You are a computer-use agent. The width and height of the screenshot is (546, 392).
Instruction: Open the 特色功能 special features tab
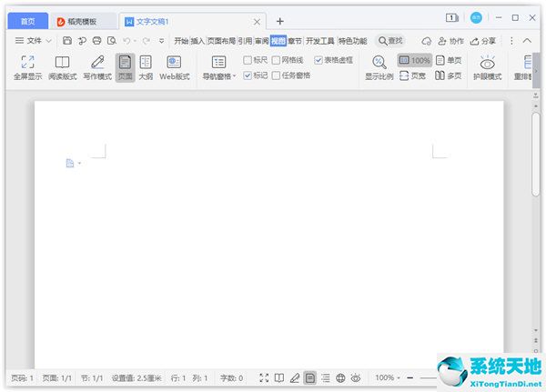tap(353, 41)
